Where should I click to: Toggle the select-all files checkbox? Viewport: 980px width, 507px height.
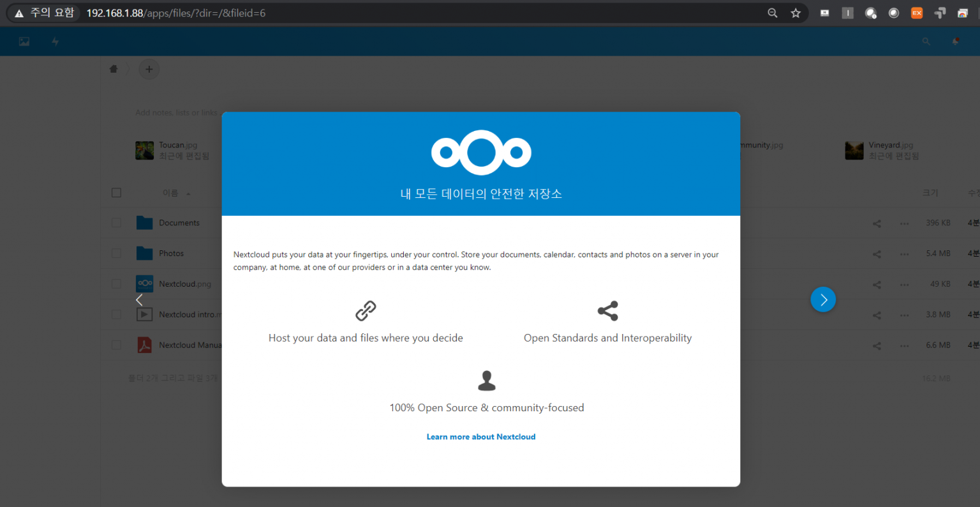[x=116, y=193]
